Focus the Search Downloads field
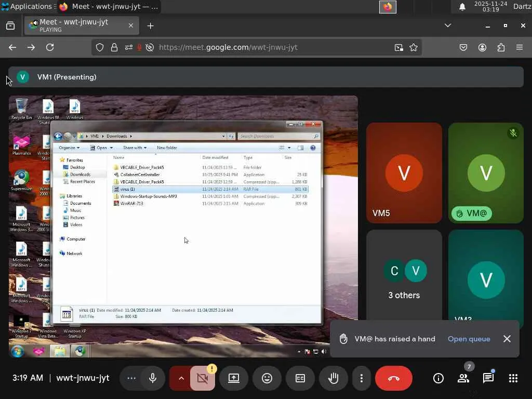 click(278, 136)
